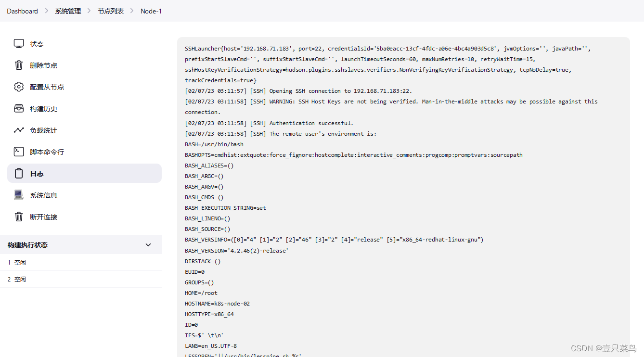
Task: Click the gear icon beside 配置从节点
Action: (19, 87)
